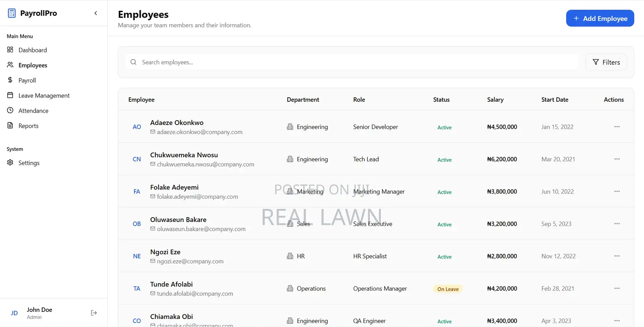The image size is (644, 327).
Task: Select the name Ngozi Eze
Action: [165, 252]
